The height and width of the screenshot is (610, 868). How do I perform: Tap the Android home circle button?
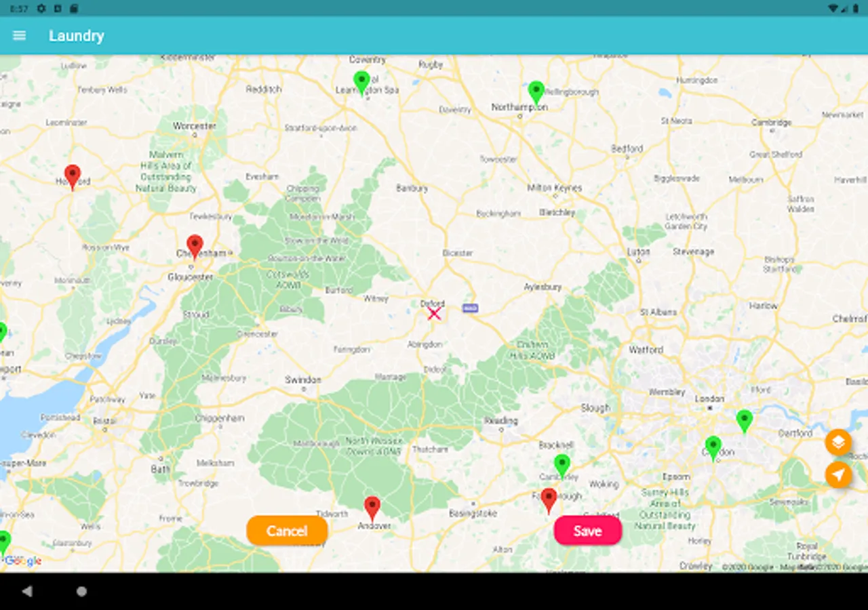(81, 591)
